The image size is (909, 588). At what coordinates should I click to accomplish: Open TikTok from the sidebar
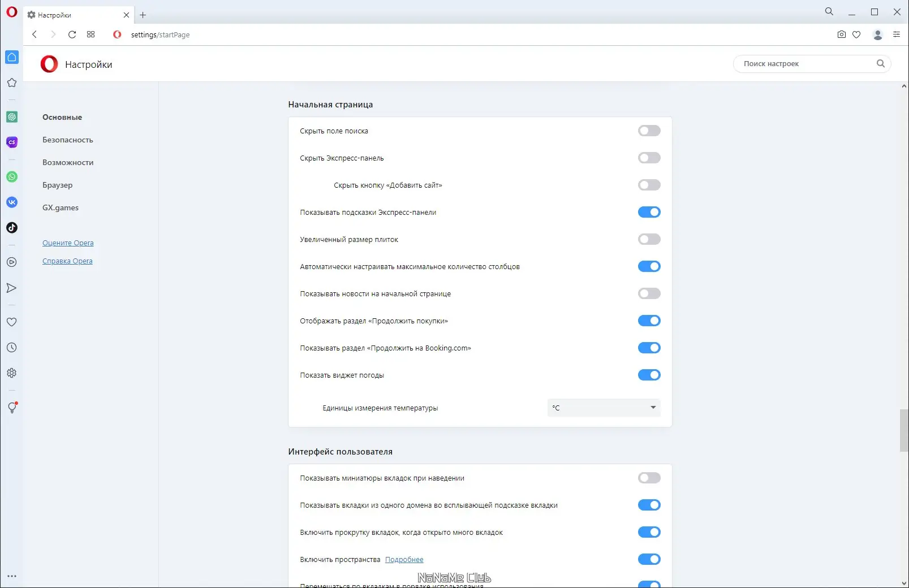pos(12,228)
